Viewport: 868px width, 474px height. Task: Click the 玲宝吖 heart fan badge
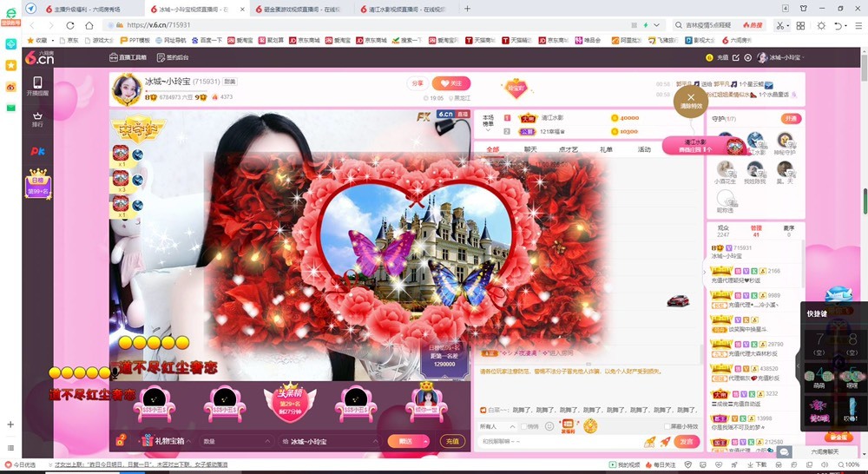click(x=516, y=88)
